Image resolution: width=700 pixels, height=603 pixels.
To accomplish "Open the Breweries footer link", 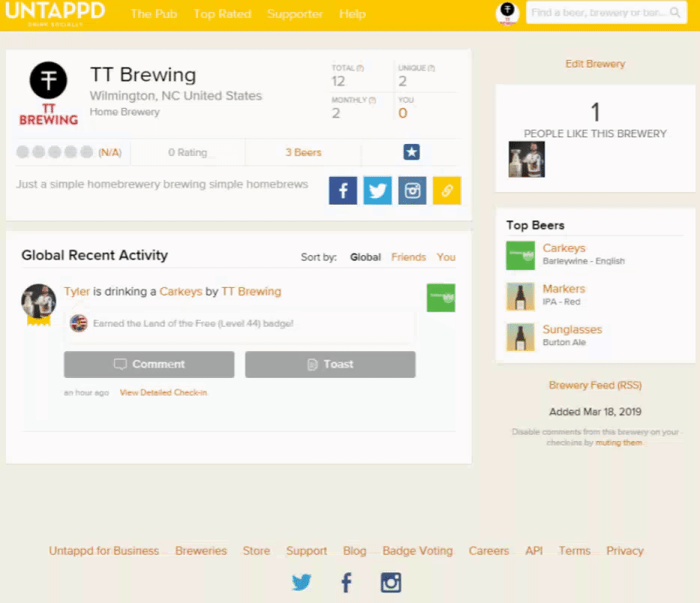I will (x=201, y=550).
